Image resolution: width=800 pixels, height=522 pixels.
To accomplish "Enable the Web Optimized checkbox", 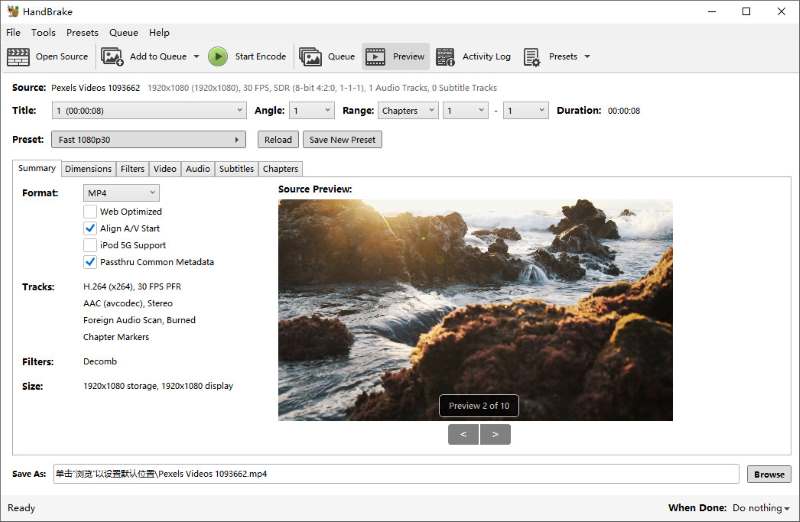I will pyautogui.click(x=90, y=211).
